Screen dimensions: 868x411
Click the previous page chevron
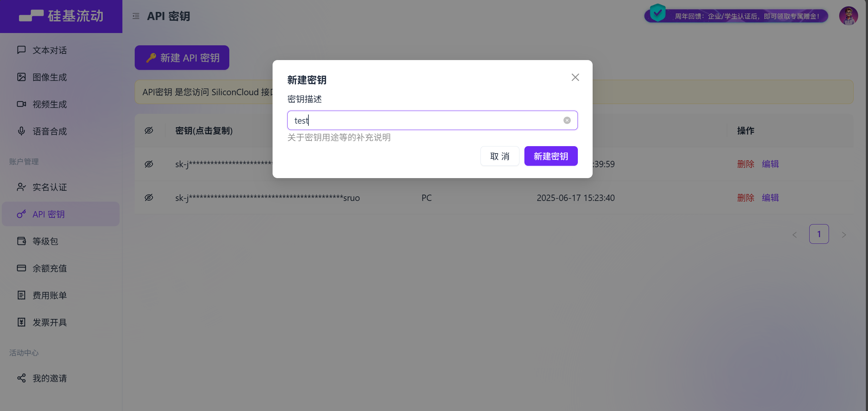point(794,234)
